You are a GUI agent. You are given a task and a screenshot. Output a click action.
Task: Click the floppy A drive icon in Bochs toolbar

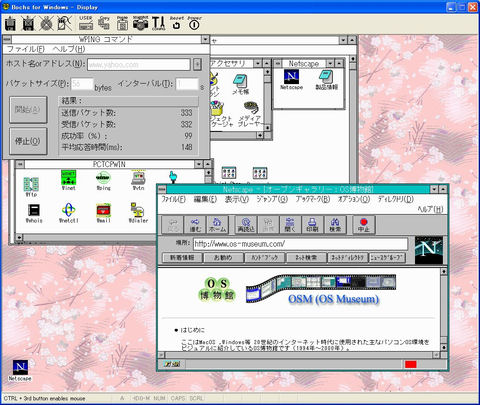point(11,24)
